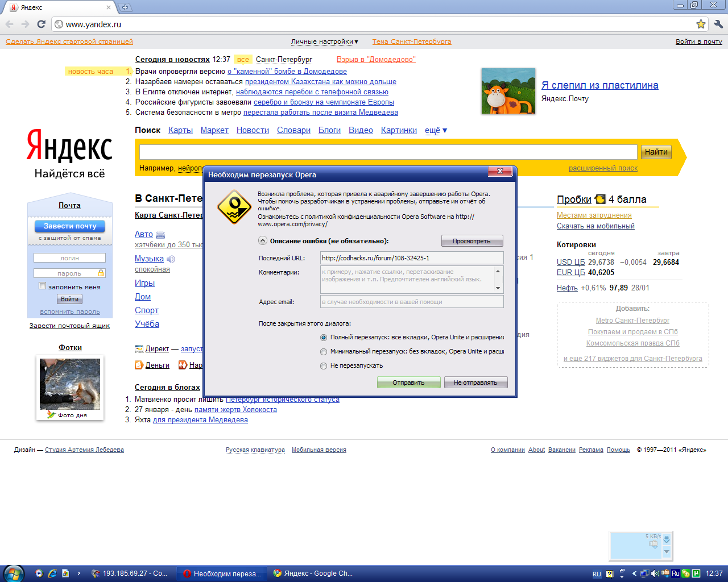Open the Карты service tab
The image size is (728, 582).
[x=180, y=130]
